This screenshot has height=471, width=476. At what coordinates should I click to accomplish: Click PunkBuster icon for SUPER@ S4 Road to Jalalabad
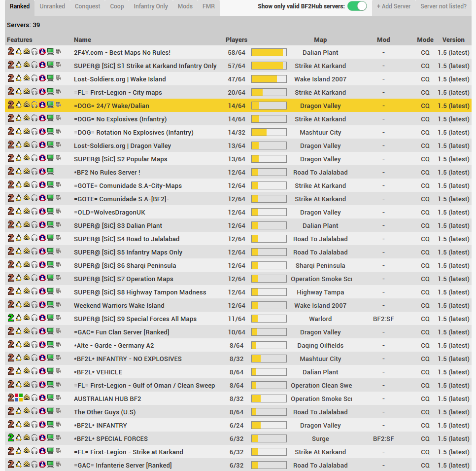(42, 238)
